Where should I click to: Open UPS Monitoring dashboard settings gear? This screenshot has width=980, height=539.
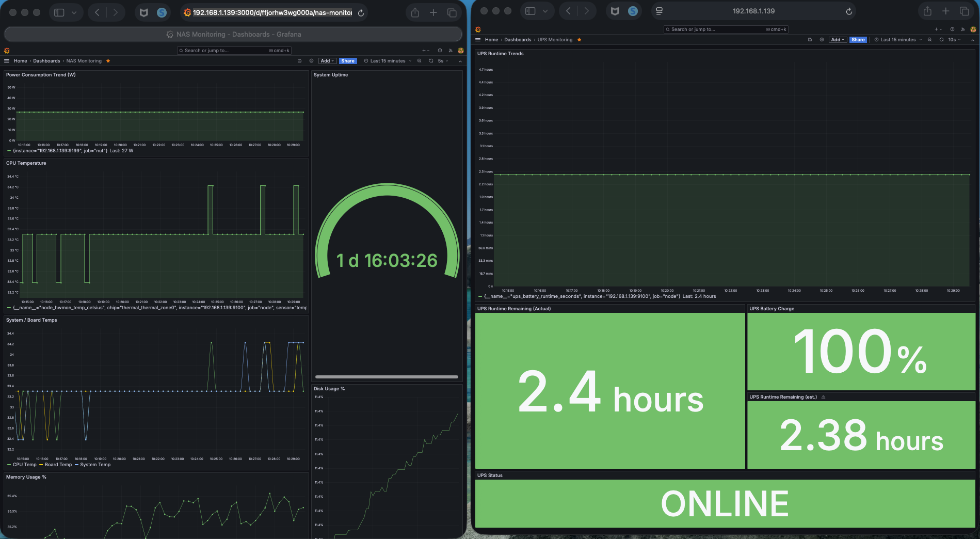coord(822,40)
